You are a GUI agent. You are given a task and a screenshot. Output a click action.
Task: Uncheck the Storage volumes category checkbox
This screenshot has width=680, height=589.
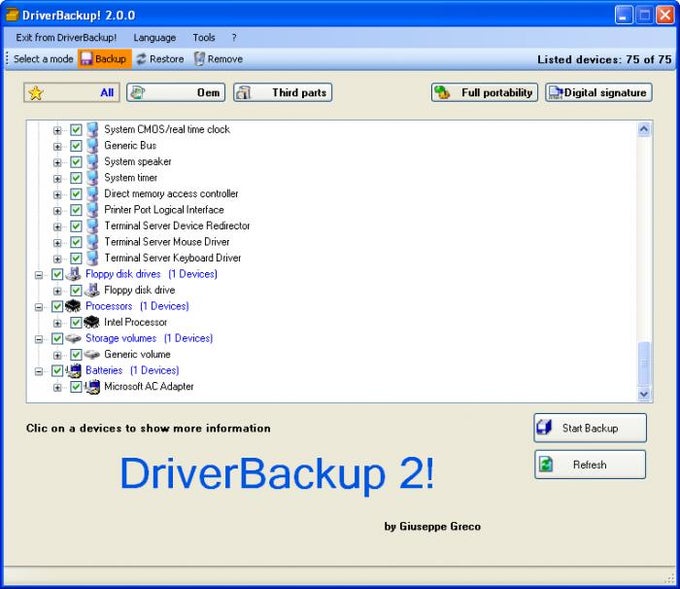pyautogui.click(x=57, y=338)
